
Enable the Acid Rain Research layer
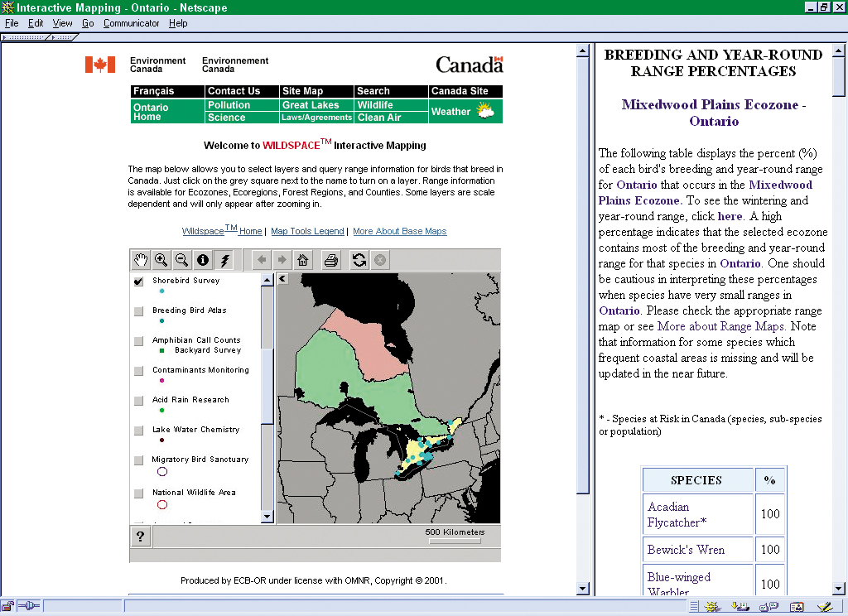[x=138, y=400]
